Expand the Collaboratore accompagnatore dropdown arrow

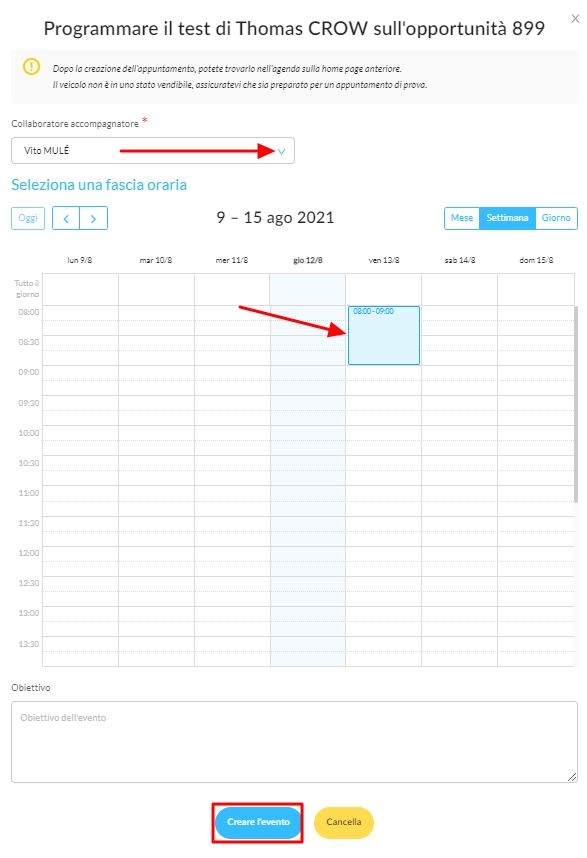coord(281,152)
